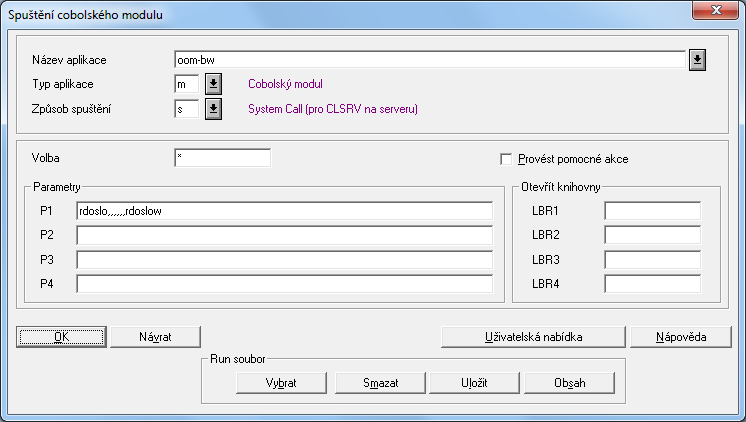Expand the Způsob spuštění dropdown arrow

pyautogui.click(x=213, y=109)
